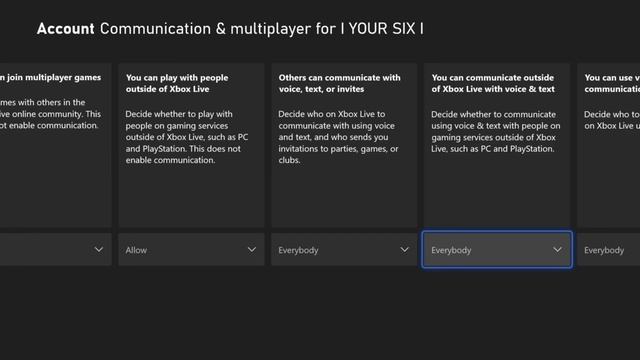This screenshot has height=360, width=640.
Task: Open the join multiplayer games dropdown
Action: click(56, 249)
